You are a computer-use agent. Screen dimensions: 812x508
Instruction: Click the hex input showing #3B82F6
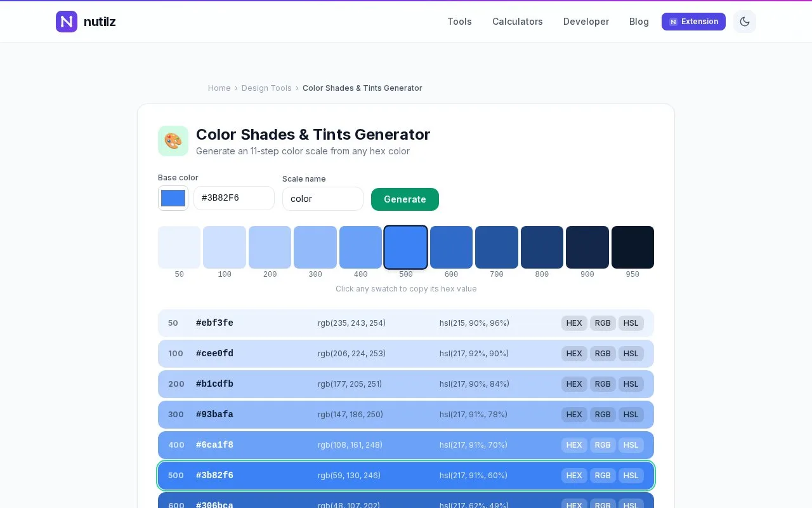[234, 198]
